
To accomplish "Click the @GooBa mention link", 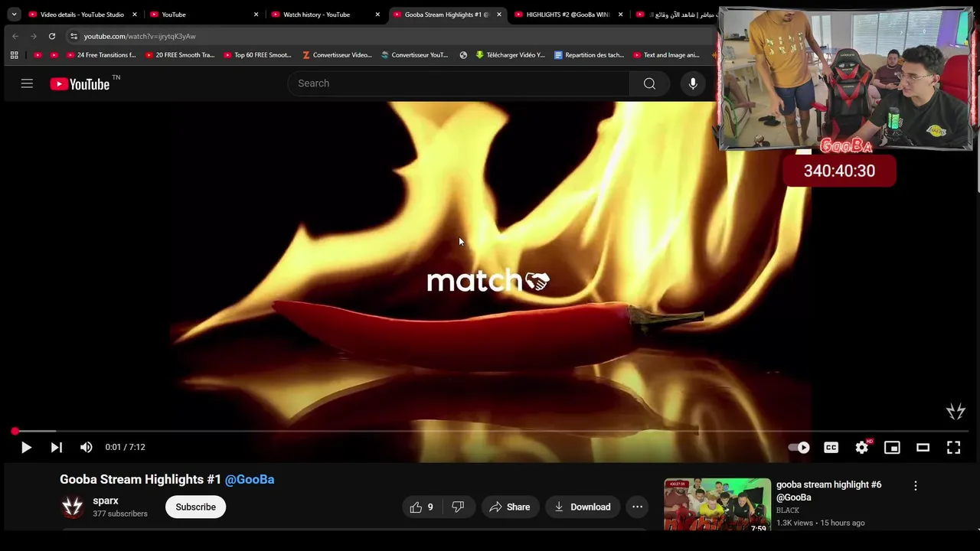I will click(x=250, y=480).
